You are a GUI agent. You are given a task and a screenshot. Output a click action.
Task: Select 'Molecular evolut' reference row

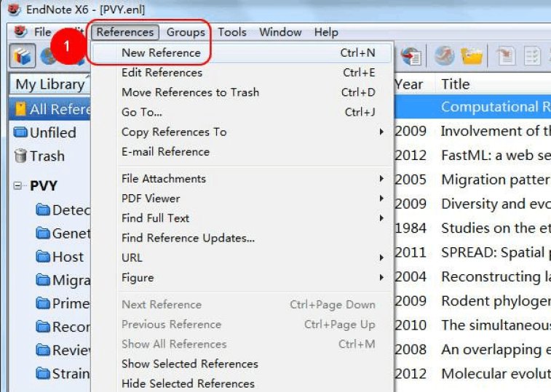point(472,373)
